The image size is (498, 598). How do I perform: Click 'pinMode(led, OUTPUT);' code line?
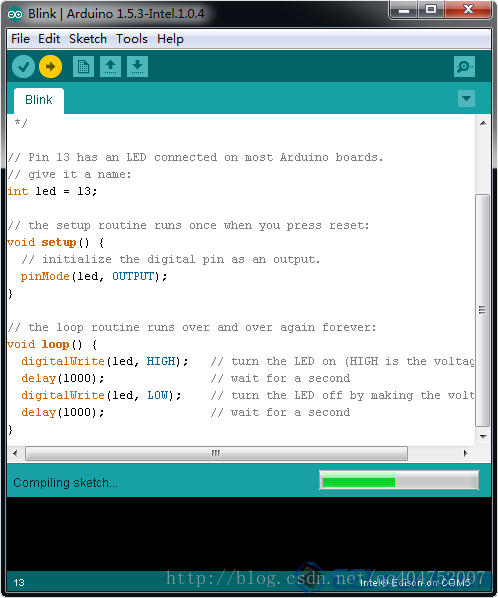(x=94, y=276)
